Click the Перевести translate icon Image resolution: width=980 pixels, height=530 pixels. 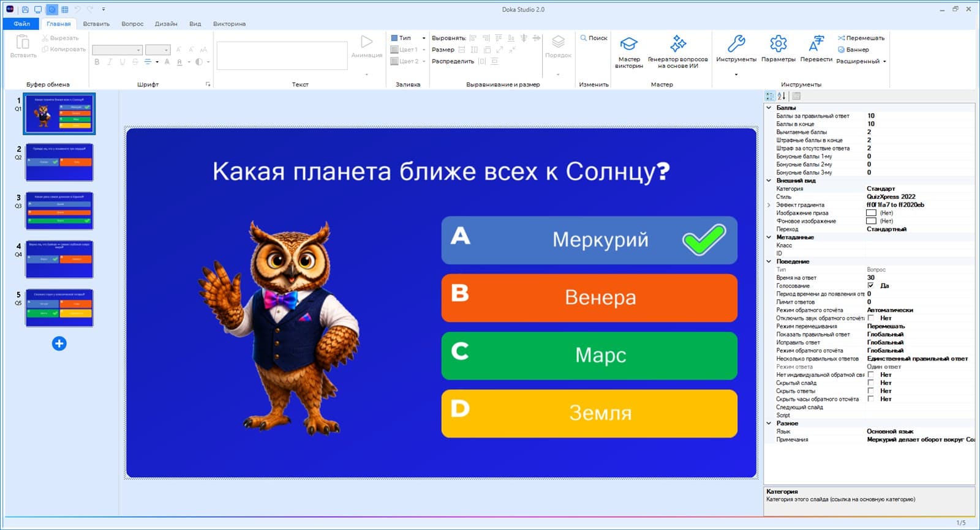pyautogui.click(x=816, y=49)
